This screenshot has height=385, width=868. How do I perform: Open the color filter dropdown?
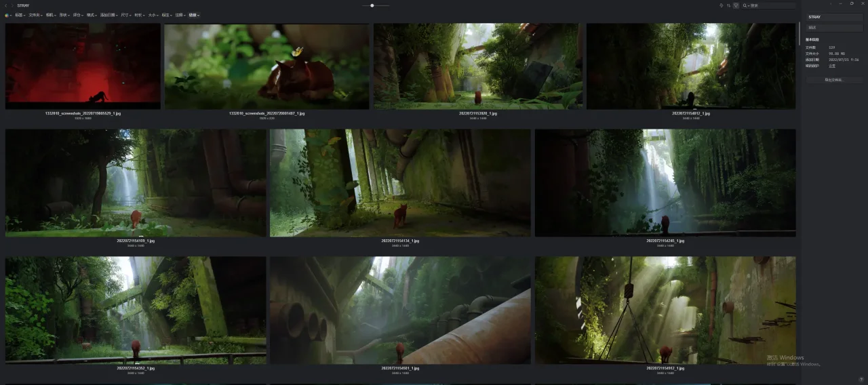[x=8, y=15]
